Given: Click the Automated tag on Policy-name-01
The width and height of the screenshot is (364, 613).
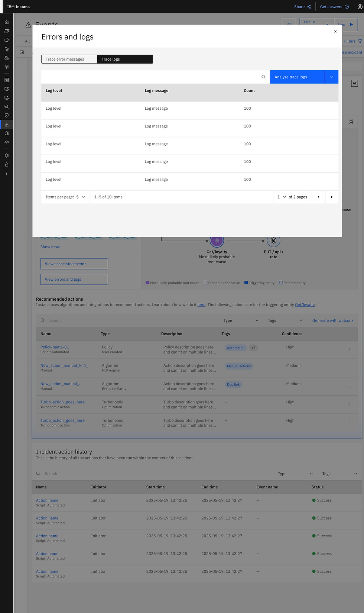Looking at the screenshot, I should [236, 348].
